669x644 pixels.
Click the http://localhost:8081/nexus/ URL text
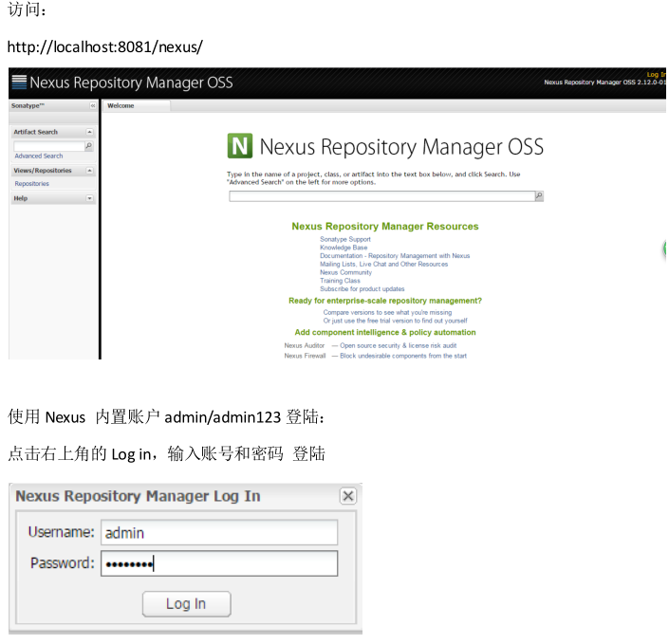coord(105,46)
